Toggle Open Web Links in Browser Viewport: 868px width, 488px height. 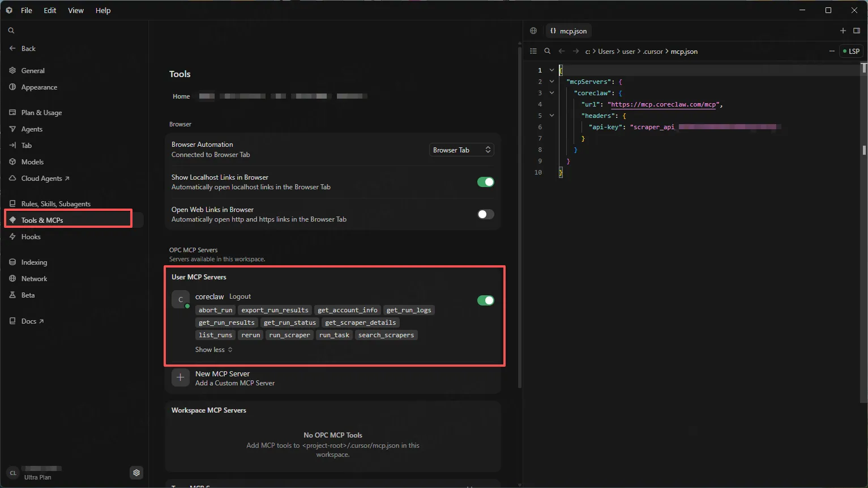486,214
